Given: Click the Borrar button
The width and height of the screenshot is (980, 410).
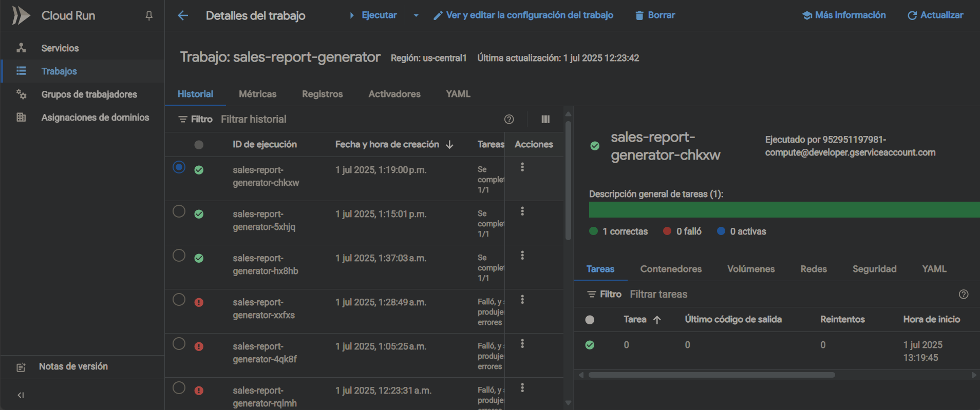Looking at the screenshot, I should tap(655, 15).
